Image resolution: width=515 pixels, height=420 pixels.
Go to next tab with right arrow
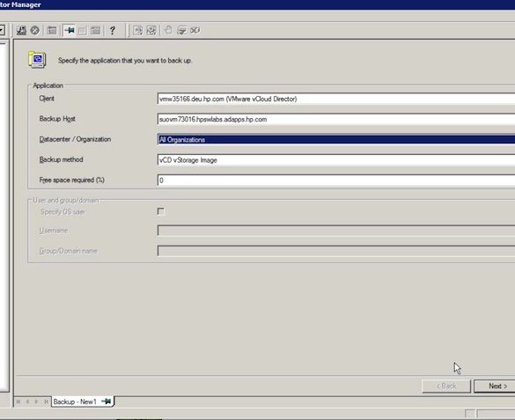(36, 402)
